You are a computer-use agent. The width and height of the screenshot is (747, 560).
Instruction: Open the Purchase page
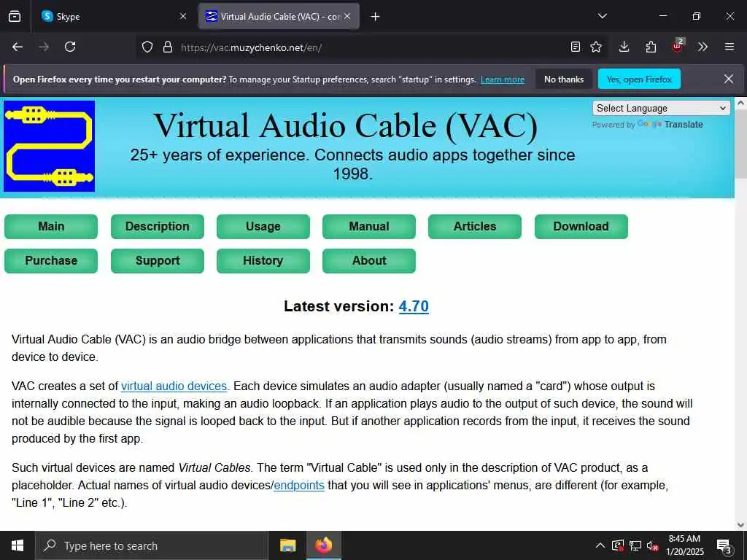point(51,261)
